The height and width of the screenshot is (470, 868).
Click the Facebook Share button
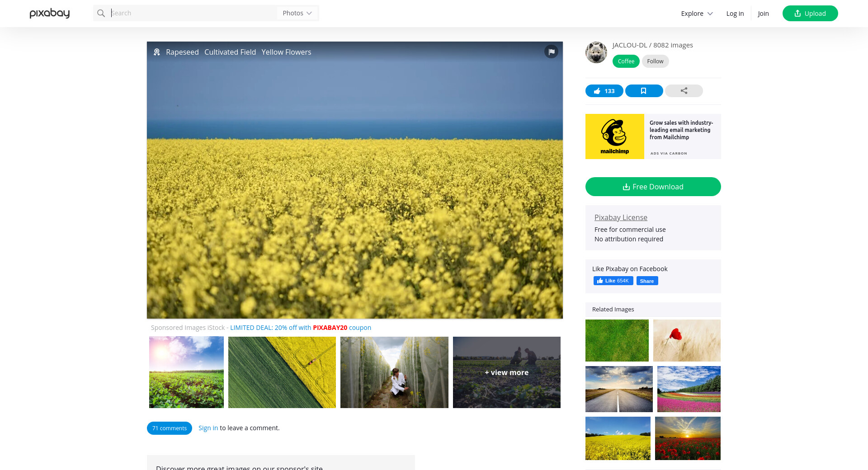click(647, 281)
